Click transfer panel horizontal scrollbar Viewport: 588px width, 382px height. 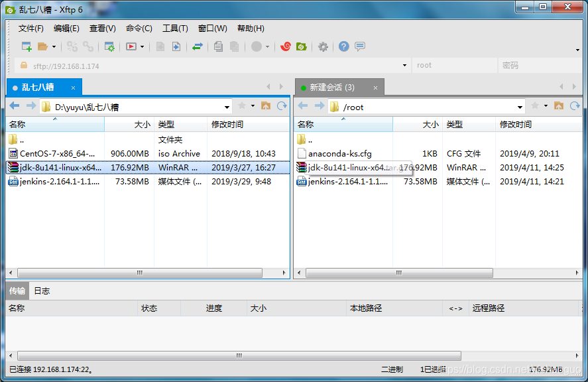point(239,355)
